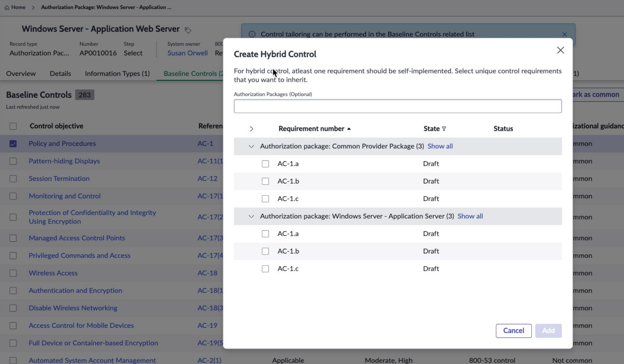Open the Baseline Controls tab
The image size is (624, 364).
193,73
